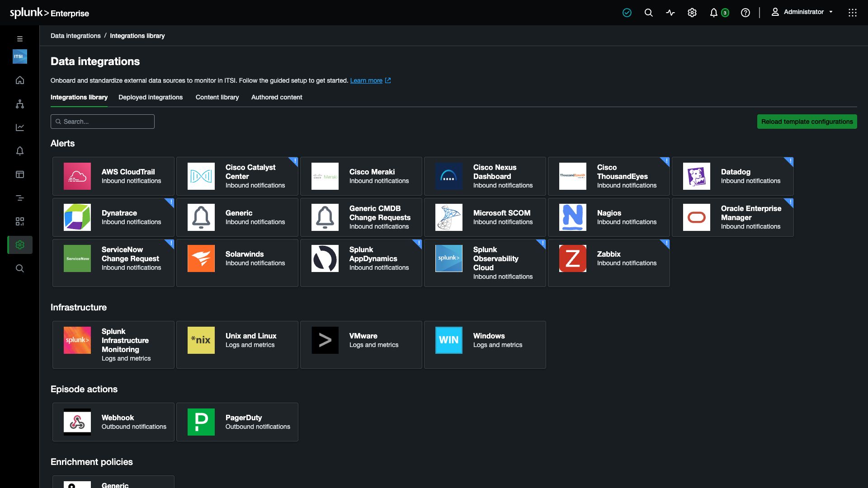This screenshot has height=488, width=868.
Task: Open the service topology tree icon
Action: click(19, 104)
